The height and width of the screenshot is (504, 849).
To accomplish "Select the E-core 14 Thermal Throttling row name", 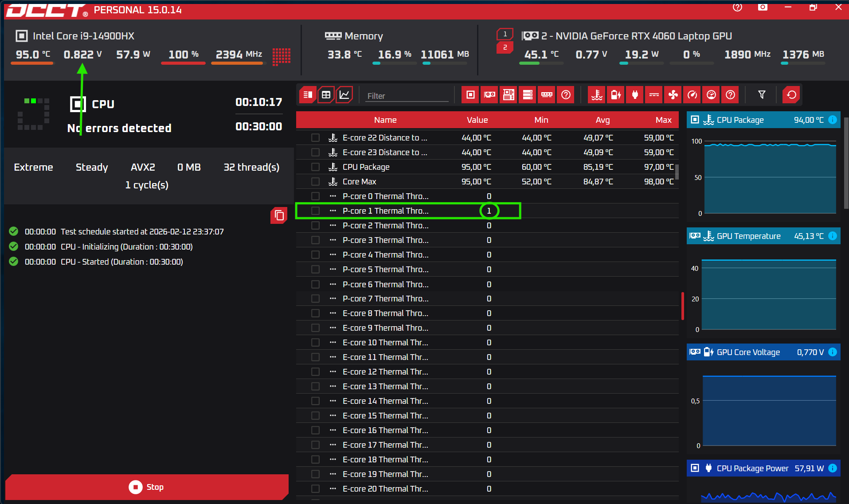I will point(385,401).
